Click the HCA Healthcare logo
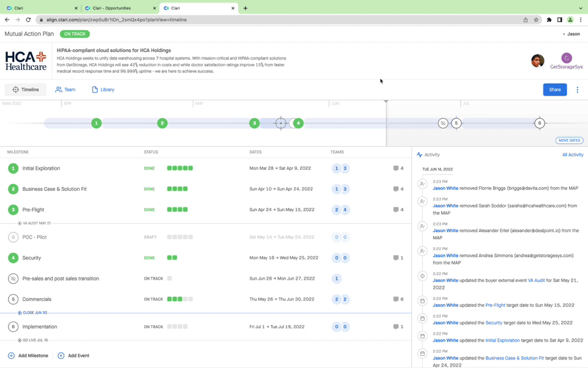The image size is (588, 368). click(x=26, y=61)
